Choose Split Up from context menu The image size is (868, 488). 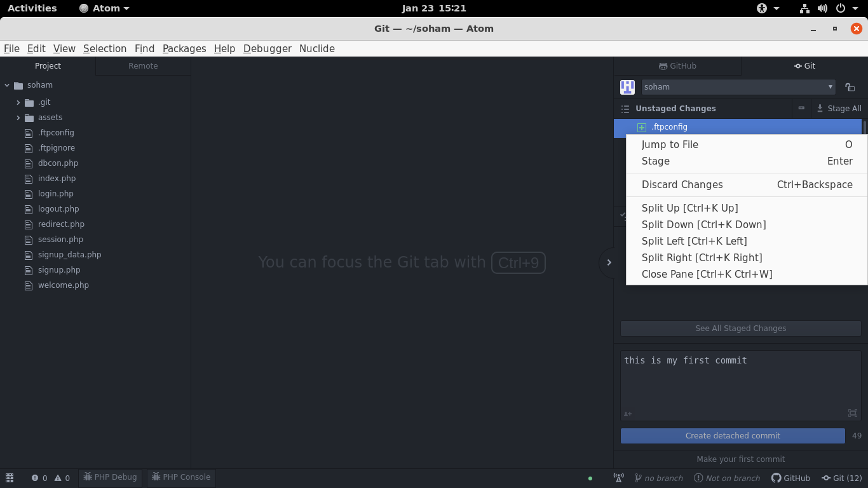(747, 208)
